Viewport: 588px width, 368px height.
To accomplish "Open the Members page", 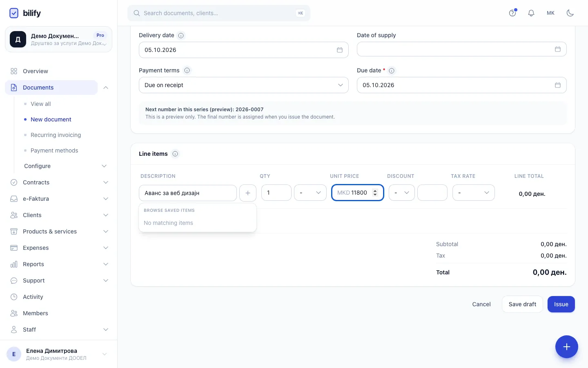I will [36, 313].
